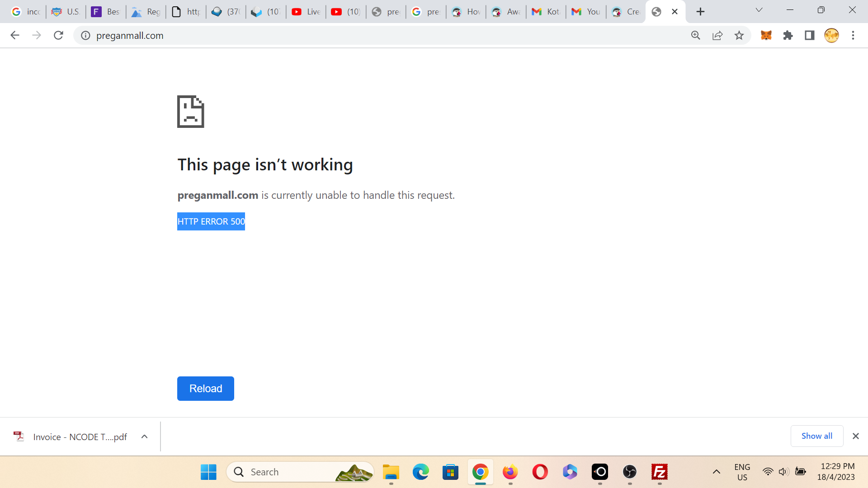Open Chrome three-dot menu
This screenshot has height=488, width=868.
tap(853, 35)
